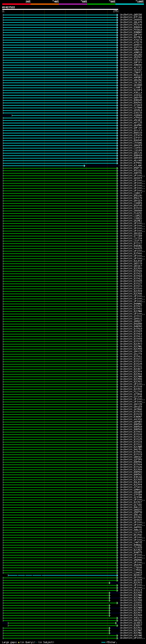Click the cyan ~100% identity legend segment

tap(130, 4)
